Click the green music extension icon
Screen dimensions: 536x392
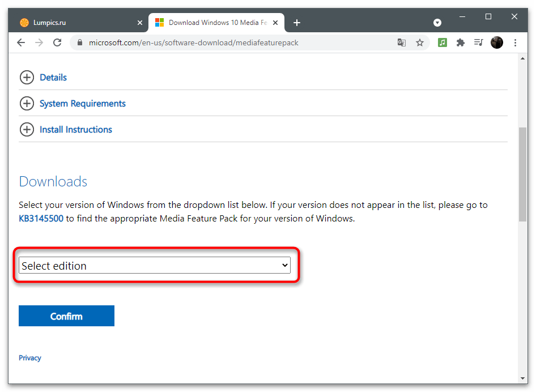443,42
